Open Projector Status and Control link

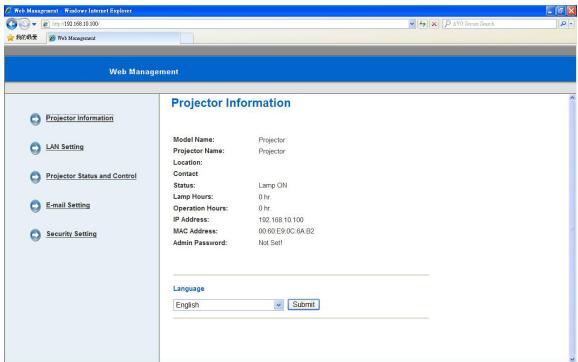tap(91, 176)
